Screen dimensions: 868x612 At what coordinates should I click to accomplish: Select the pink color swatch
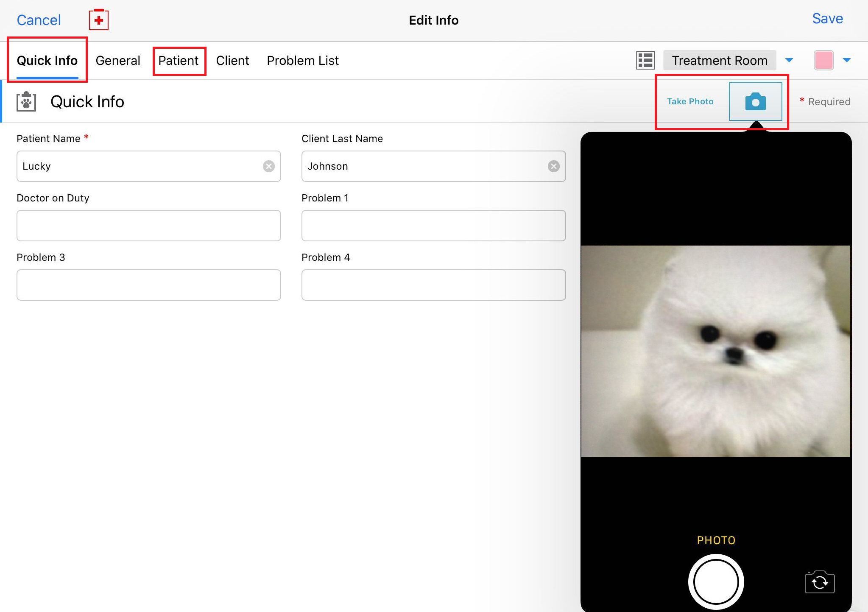click(823, 60)
